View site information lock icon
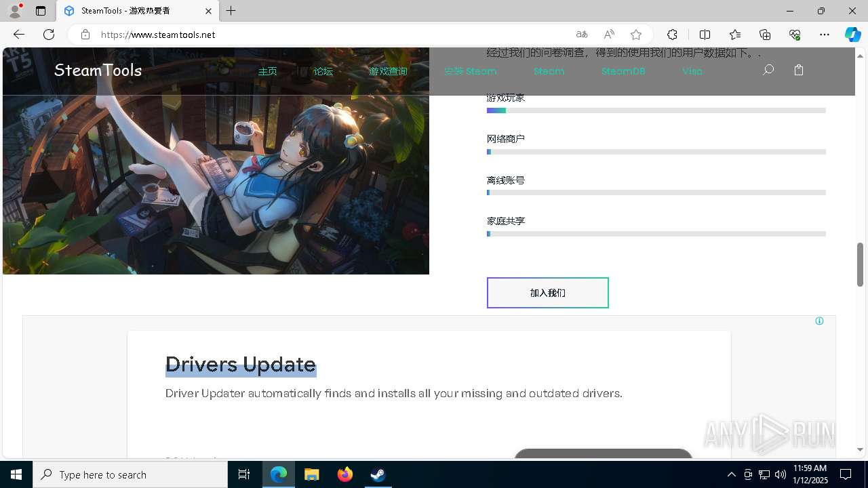The height and width of the screenshot is (488, 868). click(85, 35)
